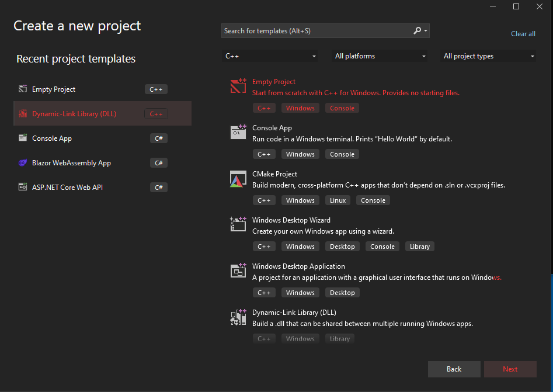The width and height of the screenshot is (553, 392).
Task: Click the Empty Project template icon in list
Action: [238, 86]
